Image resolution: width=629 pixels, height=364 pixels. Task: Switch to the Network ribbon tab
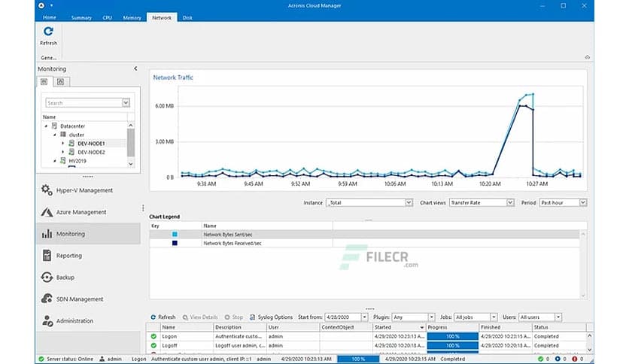click(162, 17)
